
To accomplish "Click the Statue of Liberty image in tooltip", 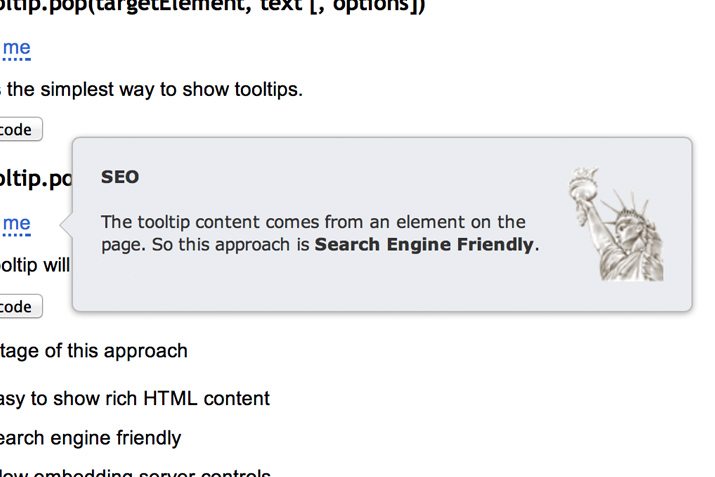I will pyautogui.click(x=616, y=224).
